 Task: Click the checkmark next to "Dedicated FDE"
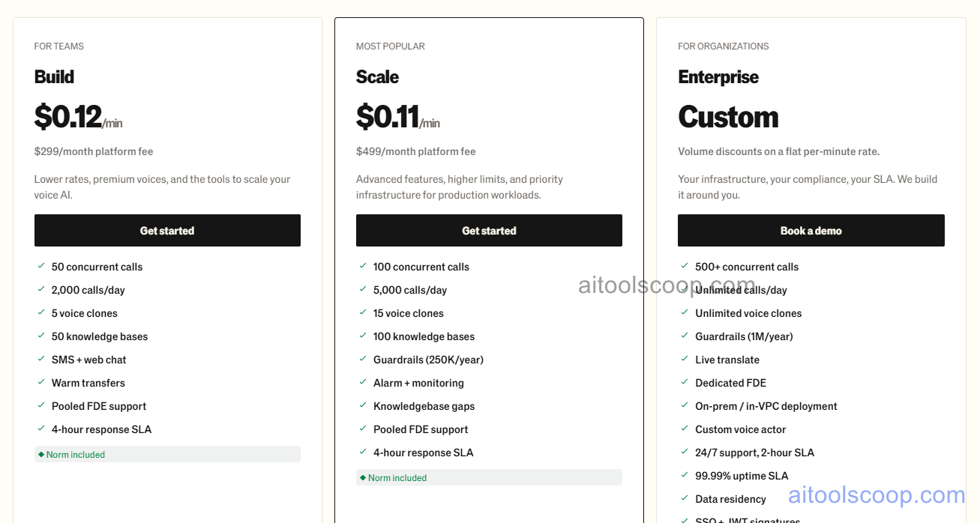tap(685, 383)
